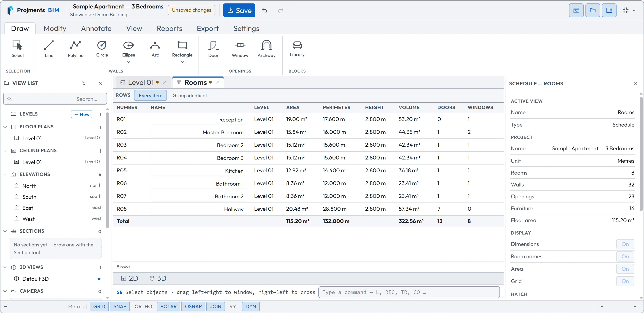This screenshot has height=313, width=644.
Task: Pick the Circle wall tool
Action: tap(102, 49)
